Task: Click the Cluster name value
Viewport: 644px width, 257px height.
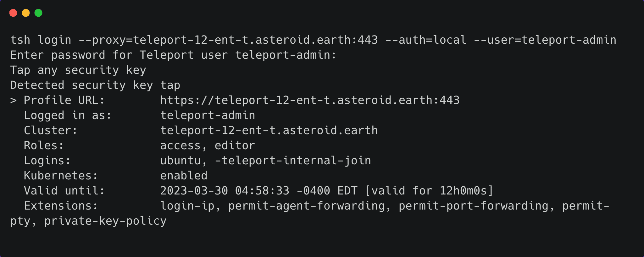Action: (269, 130)
